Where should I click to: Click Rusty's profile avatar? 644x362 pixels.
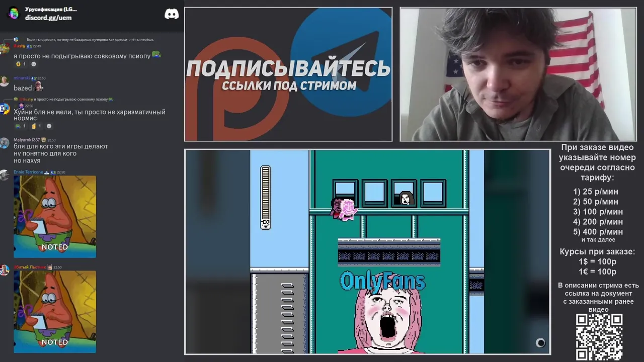click(x=5, y=49)
